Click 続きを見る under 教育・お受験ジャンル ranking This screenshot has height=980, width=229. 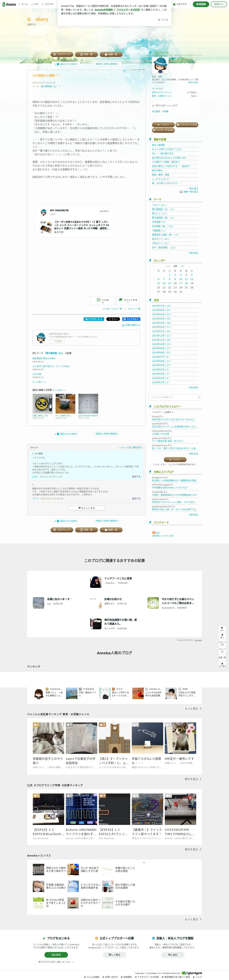pyautogui.click(x=193, y=779)
